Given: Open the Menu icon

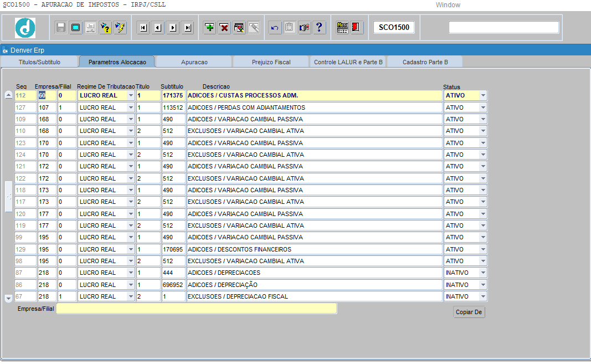Looking at the screenshot, I should pos(343,28).
